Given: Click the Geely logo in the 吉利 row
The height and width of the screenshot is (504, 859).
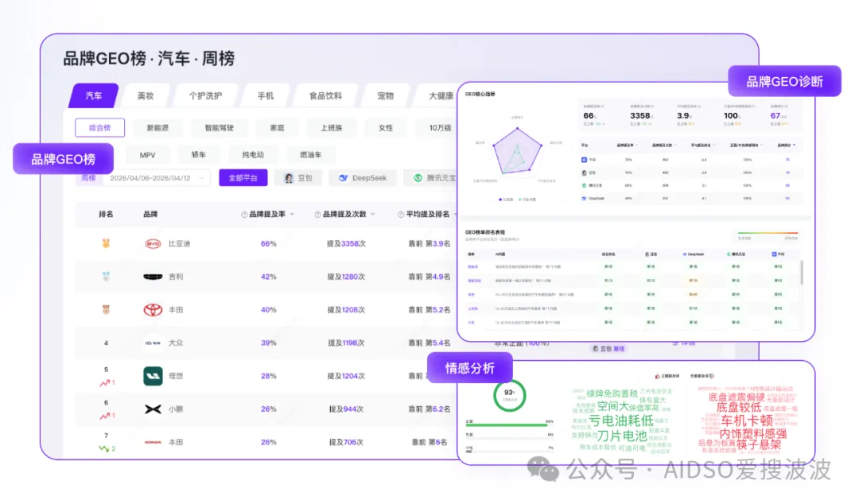Looking at the screenshot, I should pyautogui.click(x=153, y=277).
